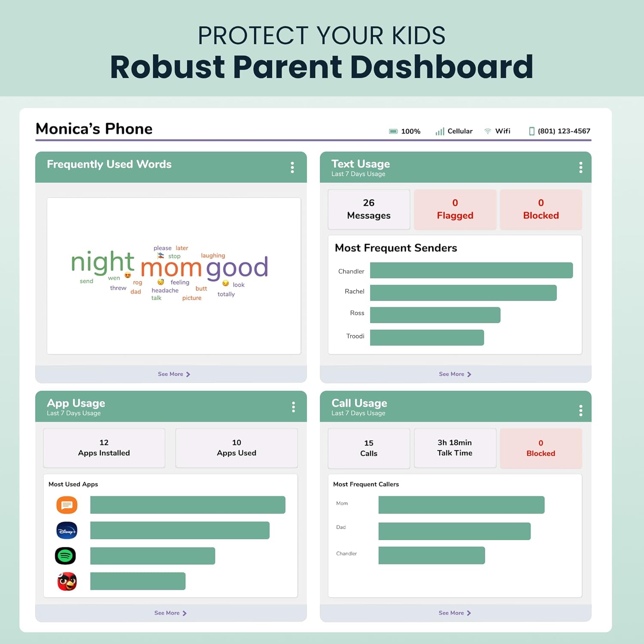The height and width of the screenshot is (644, 644).
Task: Click the Spotify app icon
Action: (65, 556)
